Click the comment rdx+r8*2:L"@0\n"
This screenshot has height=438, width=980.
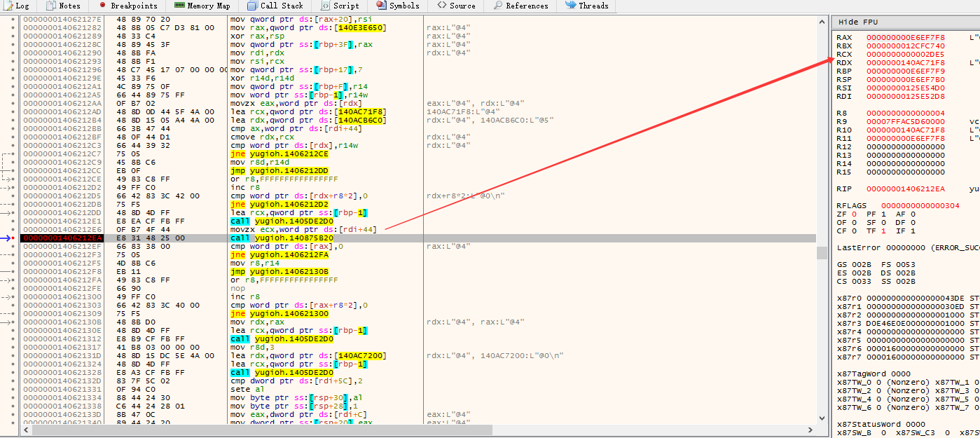coord(465,196)
